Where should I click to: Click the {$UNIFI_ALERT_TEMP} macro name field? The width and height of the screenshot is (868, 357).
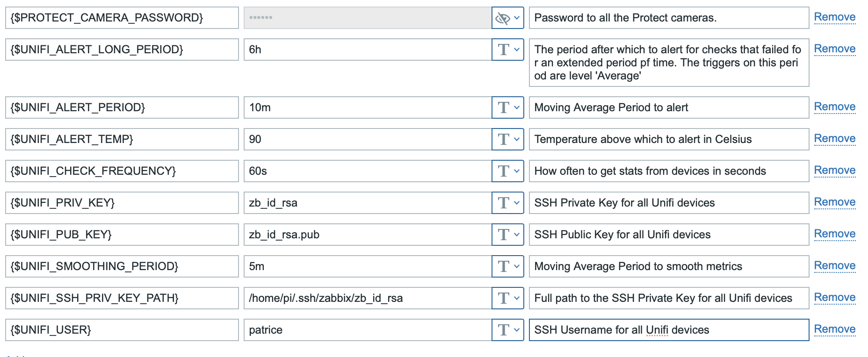click(122, 139)
